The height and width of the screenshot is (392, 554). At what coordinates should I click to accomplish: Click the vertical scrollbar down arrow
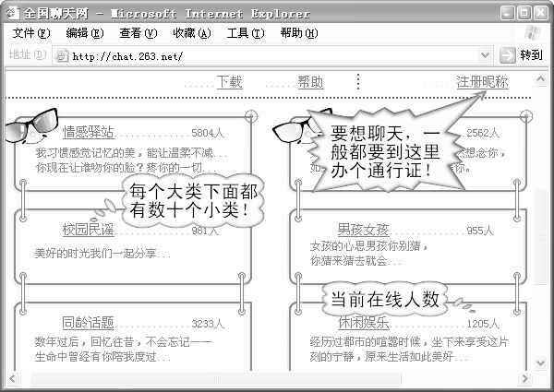point(541,363)
